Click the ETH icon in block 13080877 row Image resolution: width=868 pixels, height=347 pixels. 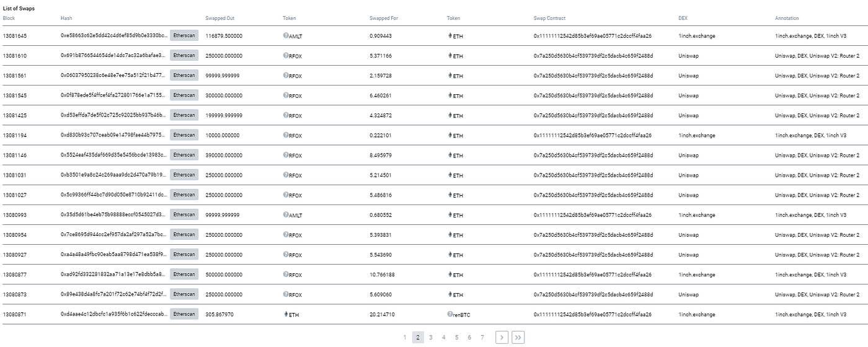pyautogui.click(x=450, y=275)
